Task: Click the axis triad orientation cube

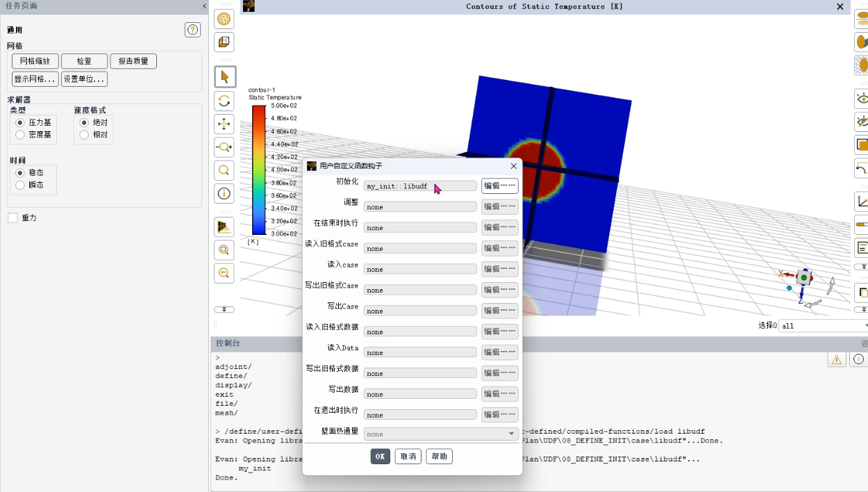Action: [804, 277]
